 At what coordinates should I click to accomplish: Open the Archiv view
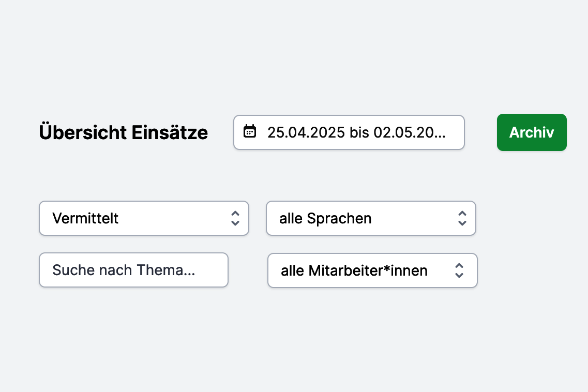pyautogui.click(x=532, y=132)
